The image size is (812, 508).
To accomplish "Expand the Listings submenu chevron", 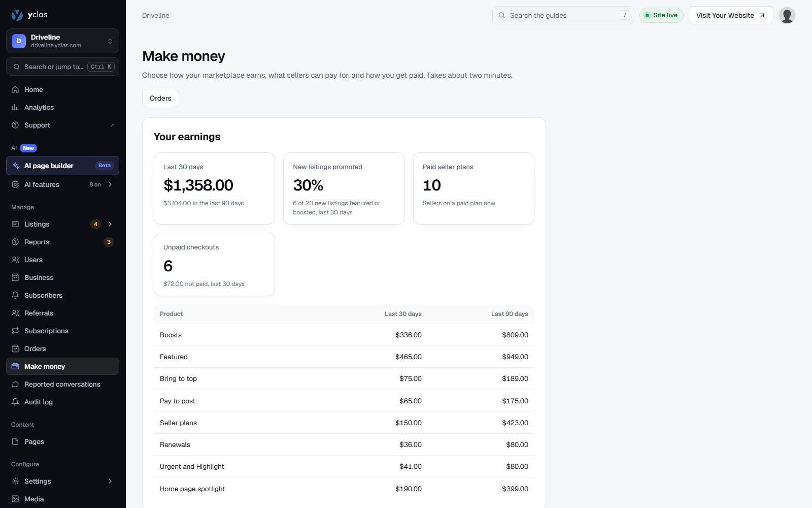I will [110, 224].
